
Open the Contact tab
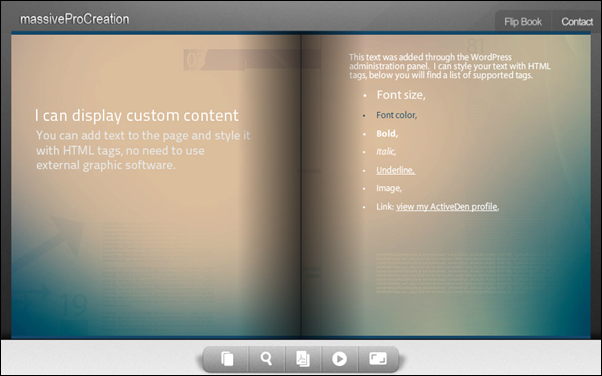point(577,22)
